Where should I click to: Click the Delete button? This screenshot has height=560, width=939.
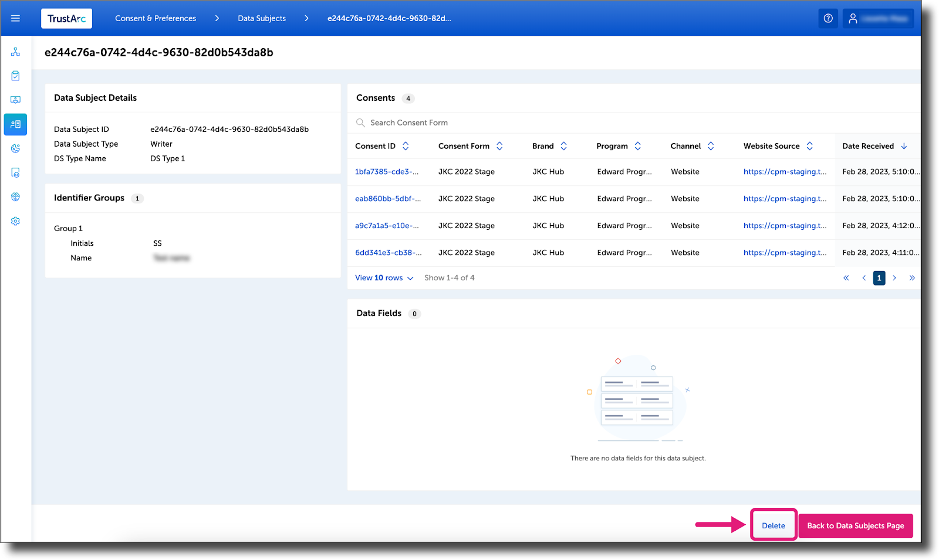click(773, 525)
